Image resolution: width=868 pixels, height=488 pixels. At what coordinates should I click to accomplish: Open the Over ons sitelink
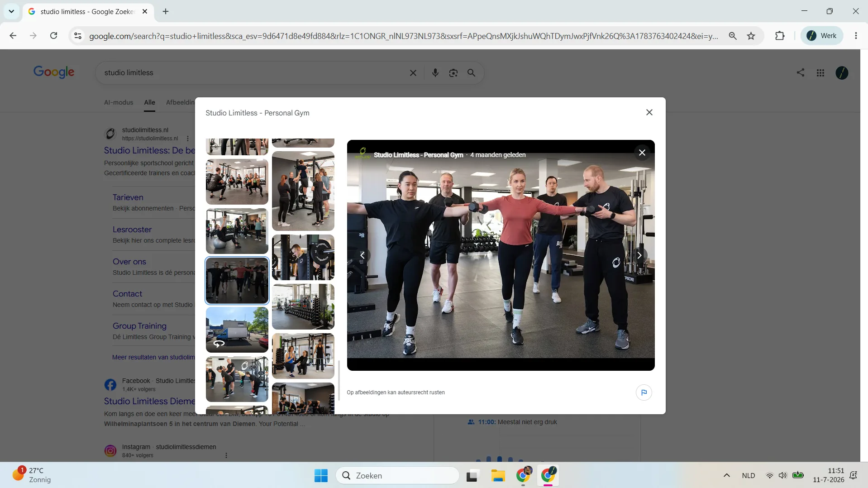click(129, 262)
